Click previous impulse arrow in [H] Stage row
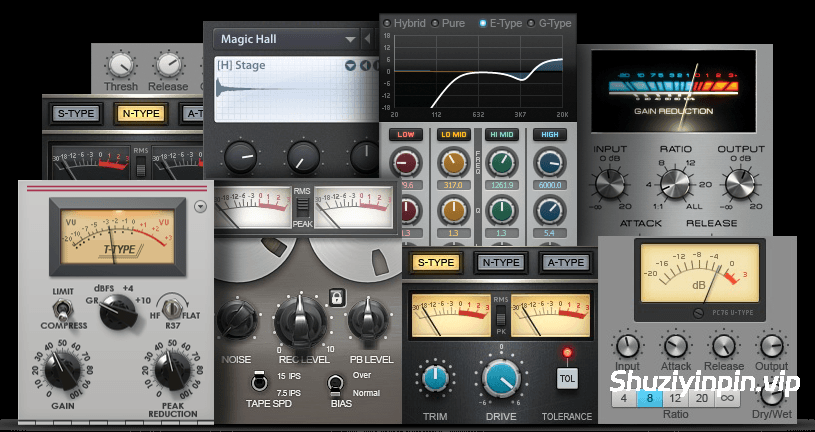Viewport: 815px width, 432px height. pos(364,66)
